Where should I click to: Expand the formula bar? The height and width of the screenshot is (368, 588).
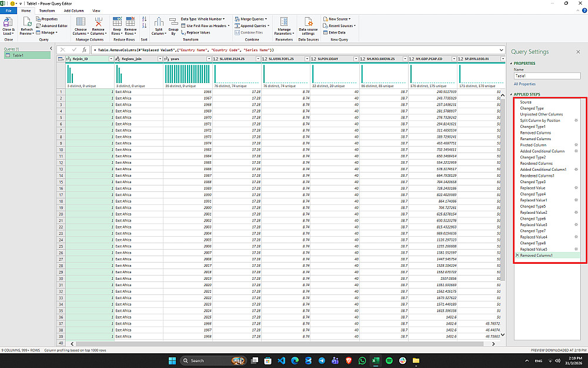(x=502, y=49)
